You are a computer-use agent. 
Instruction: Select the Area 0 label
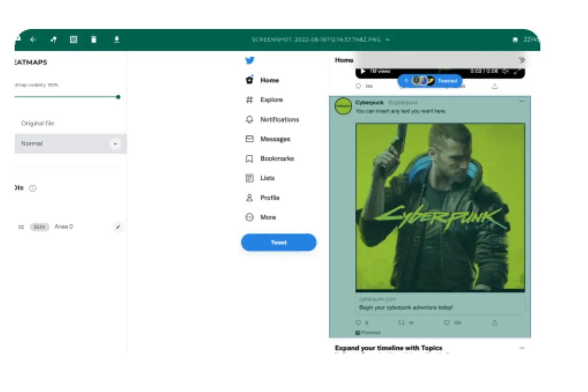tap(64, 226)
